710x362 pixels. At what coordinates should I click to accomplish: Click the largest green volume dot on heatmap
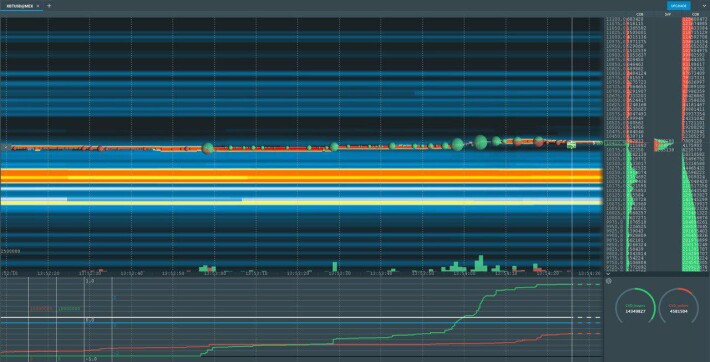click(x=480, y=142)
